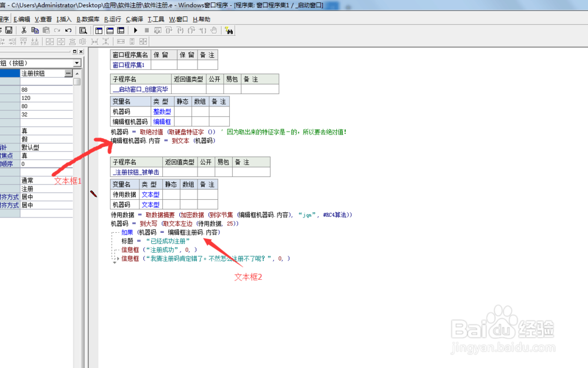Click the hand breakpoint toolbar icon
Image resolution: width=588 pixels, height=368 pixels.
point(214,31)
